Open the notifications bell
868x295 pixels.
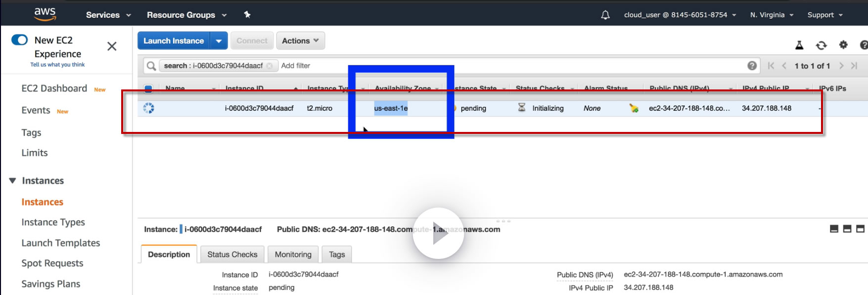click(x=605, y=15)
